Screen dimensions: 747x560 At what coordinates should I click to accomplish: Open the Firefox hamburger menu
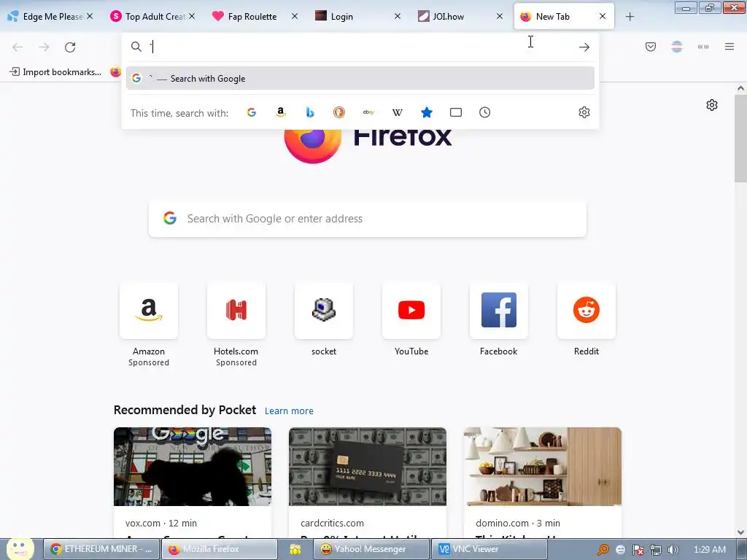(x=729, y=47)
